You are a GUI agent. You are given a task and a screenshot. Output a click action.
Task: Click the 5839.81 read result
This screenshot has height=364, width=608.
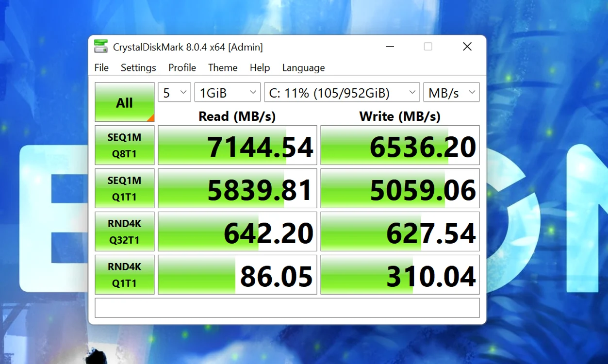coord(237,188)
